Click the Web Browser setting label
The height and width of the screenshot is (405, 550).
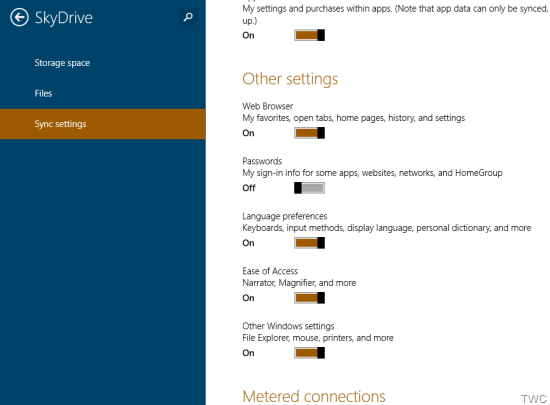[268, 106]
